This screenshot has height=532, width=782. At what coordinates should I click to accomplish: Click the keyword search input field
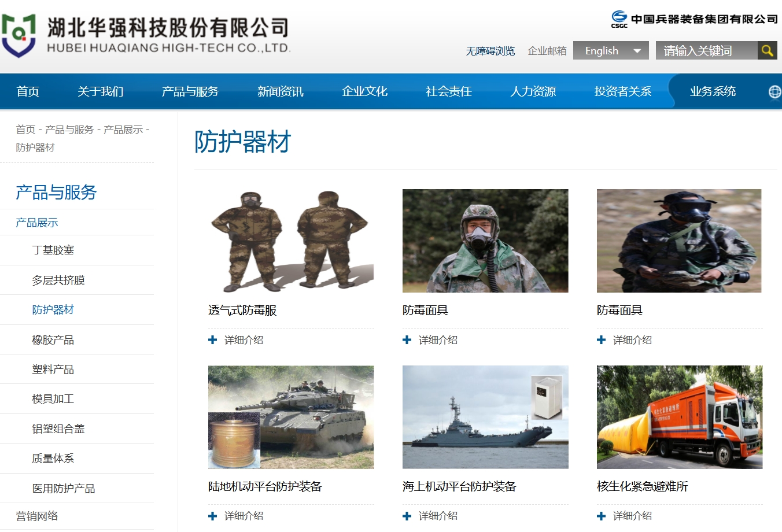[706, 51]
